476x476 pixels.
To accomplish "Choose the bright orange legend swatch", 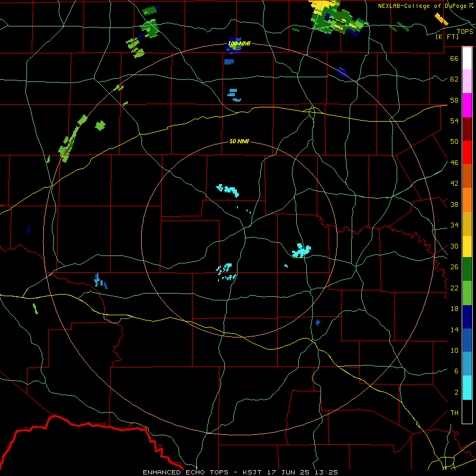I will pyautogui.click(x=467, y=200).
